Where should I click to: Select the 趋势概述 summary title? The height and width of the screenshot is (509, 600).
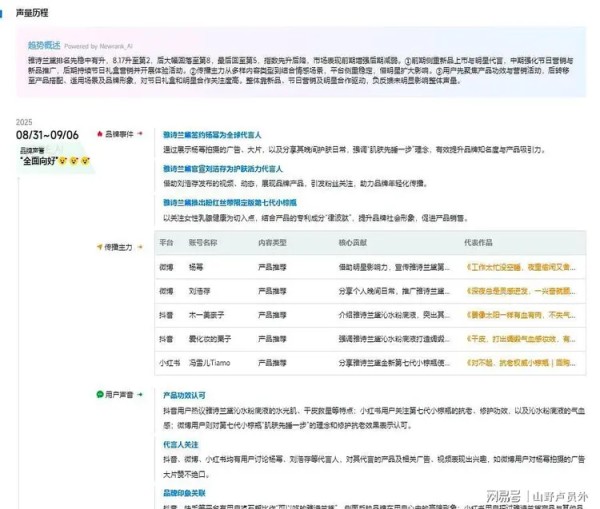(41, 46)
